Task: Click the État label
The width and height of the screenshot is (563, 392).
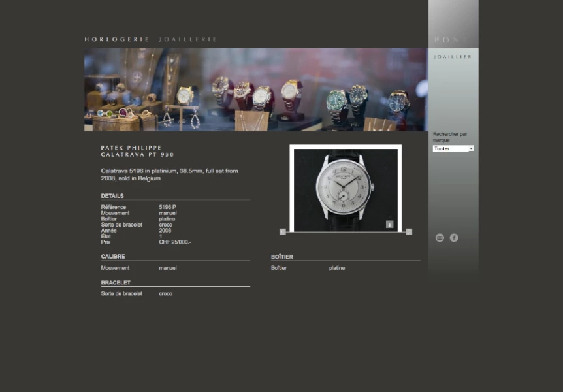Action: 106,236
